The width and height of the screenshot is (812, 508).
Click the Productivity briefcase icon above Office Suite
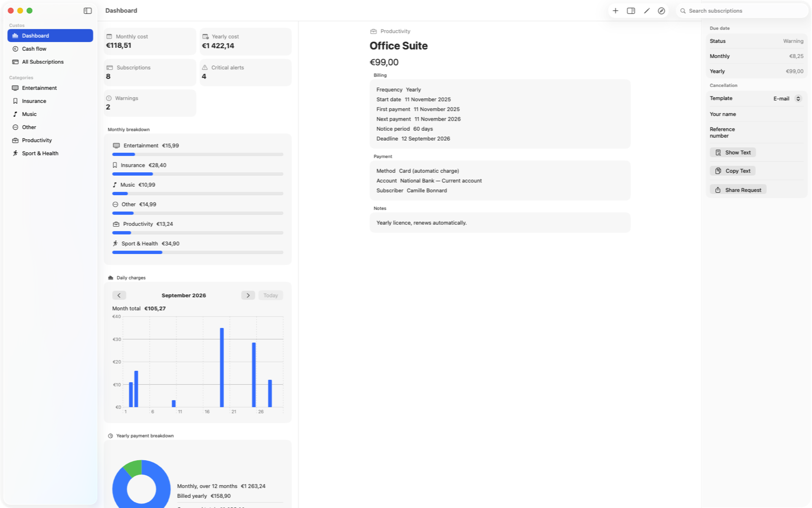click(x=373, y=31)
